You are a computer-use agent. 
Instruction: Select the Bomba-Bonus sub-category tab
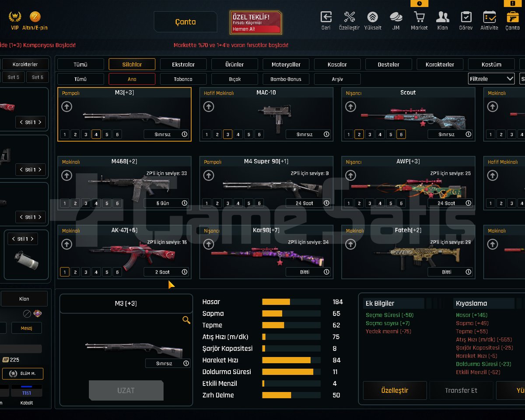click(x=286, y=79)
